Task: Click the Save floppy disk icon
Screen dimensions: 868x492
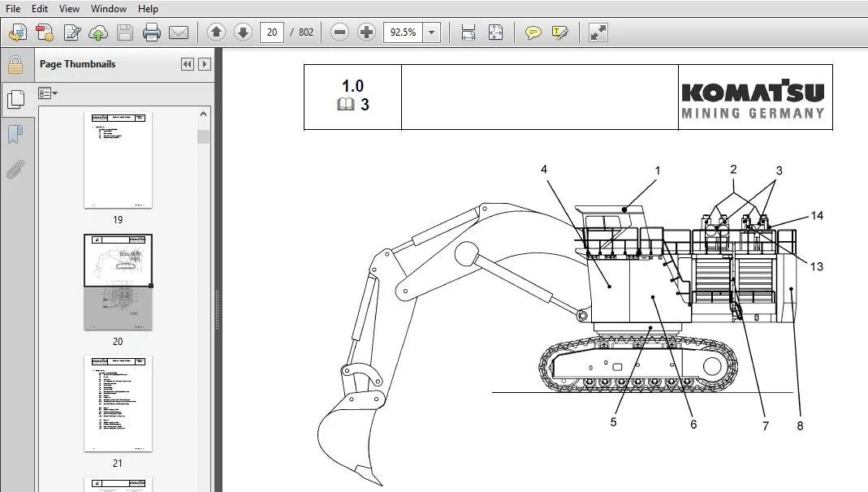Action: pyautogui.click(x=125, y=32)
